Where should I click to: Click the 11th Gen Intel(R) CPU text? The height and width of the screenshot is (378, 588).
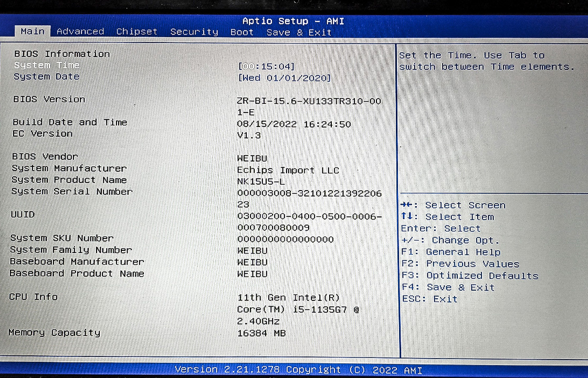point(288,298)
